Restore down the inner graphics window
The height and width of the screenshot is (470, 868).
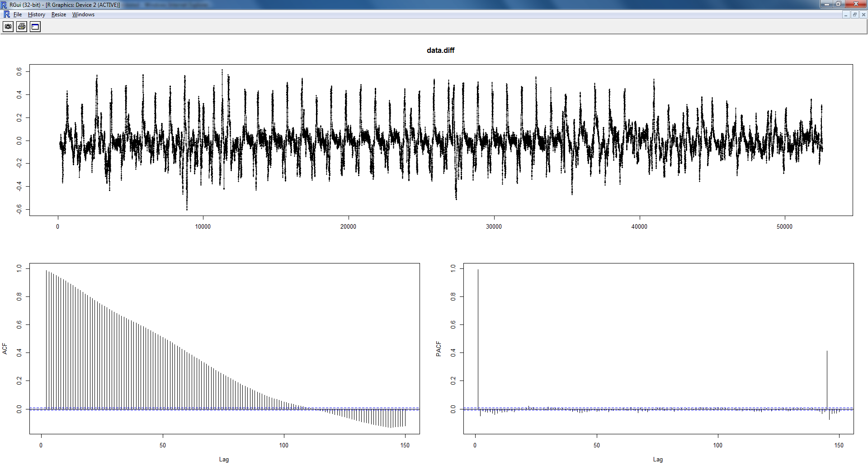tap(854, 15)
